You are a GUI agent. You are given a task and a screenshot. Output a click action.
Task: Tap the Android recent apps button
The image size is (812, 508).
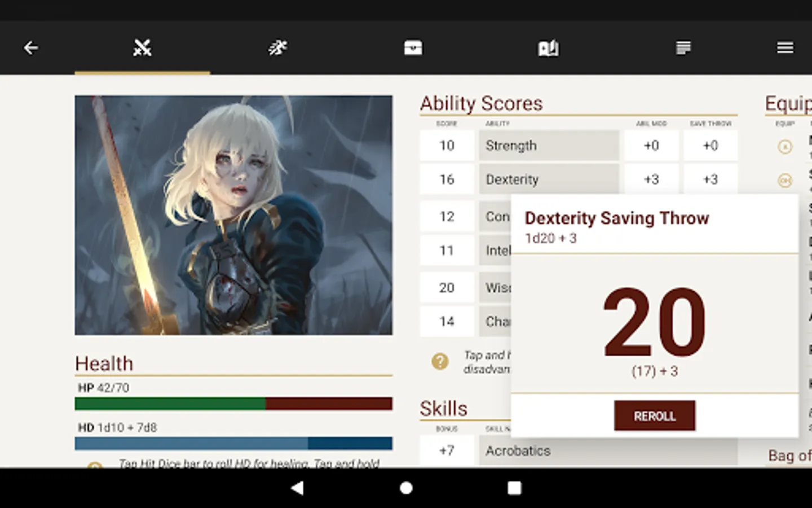(514, 488)
